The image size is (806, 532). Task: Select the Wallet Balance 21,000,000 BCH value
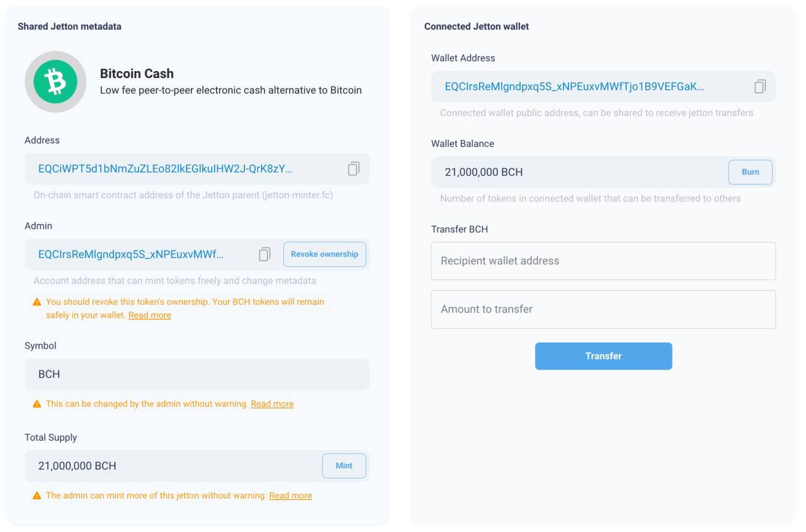tap(484, 172)
